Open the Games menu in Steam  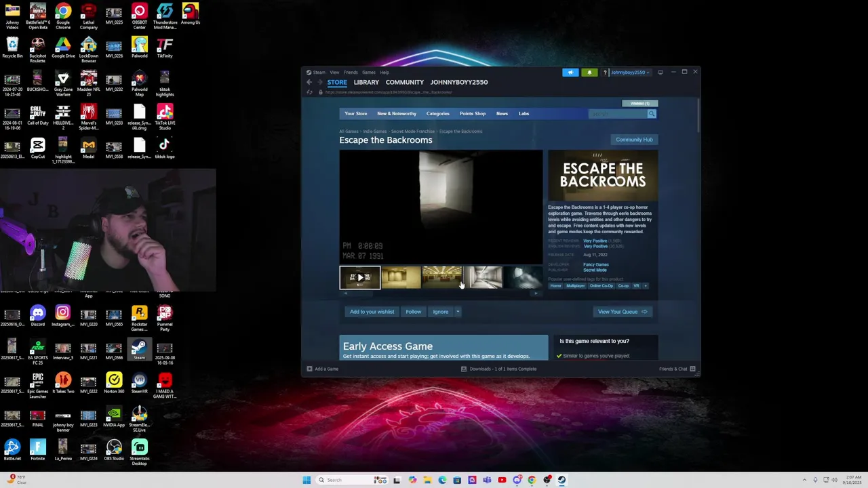pyautogui.click(x=368, y=73)
